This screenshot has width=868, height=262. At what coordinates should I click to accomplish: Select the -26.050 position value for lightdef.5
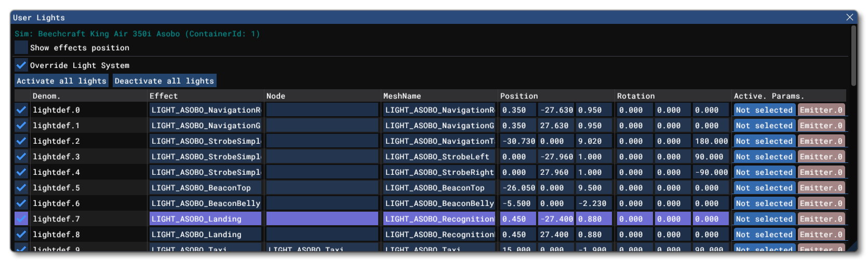(x=518, y=188)
